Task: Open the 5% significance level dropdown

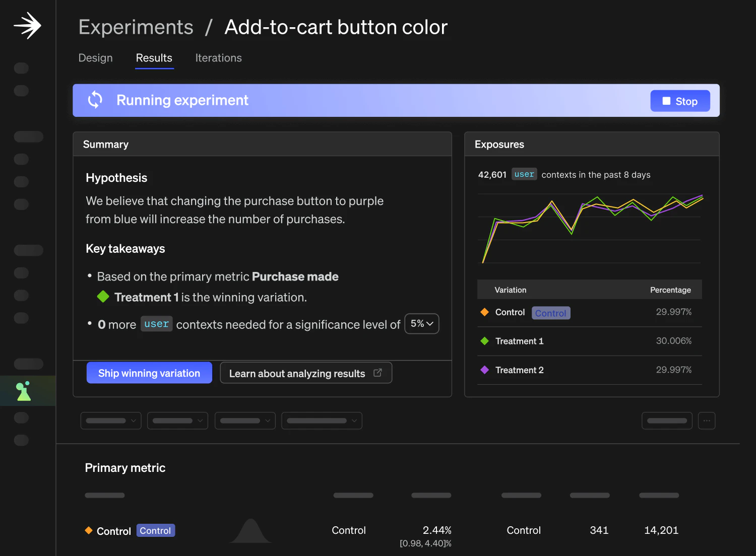Action: point(422,324)
